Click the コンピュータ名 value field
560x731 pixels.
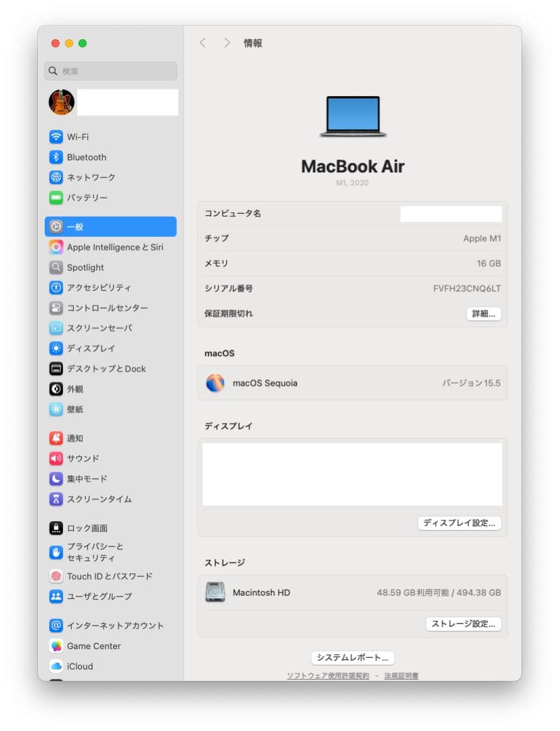coord(451,214)
